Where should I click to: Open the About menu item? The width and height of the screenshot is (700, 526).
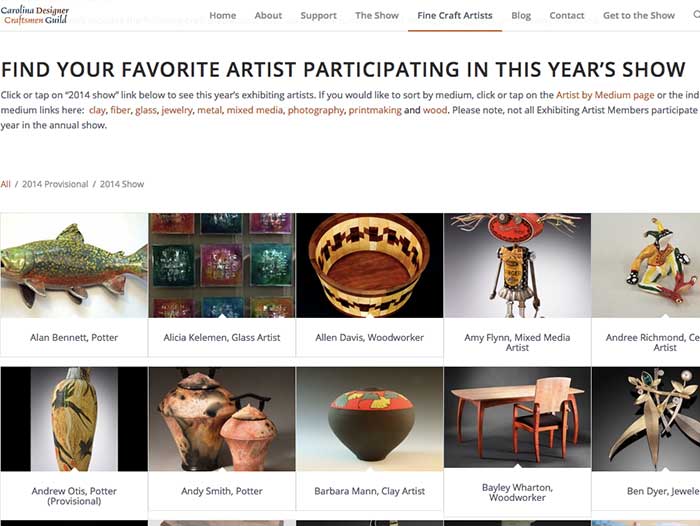tap(268, 15)
